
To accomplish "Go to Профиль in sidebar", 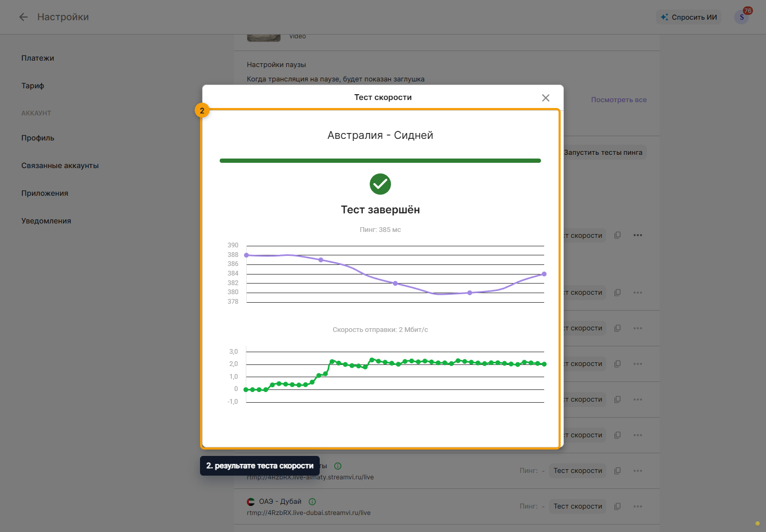I will (x=38, y=138).
